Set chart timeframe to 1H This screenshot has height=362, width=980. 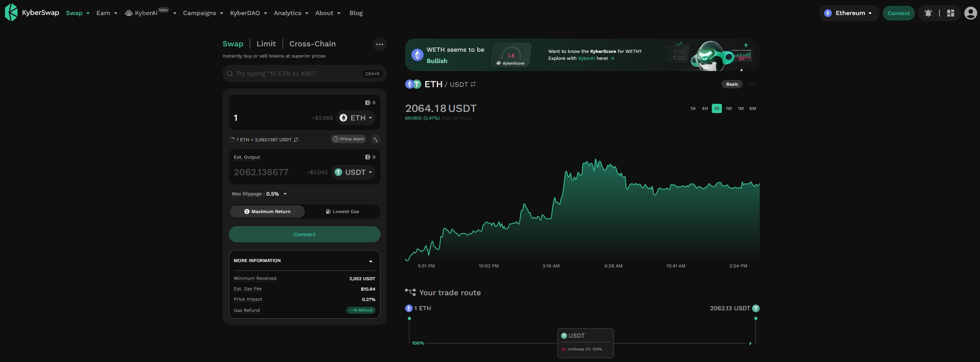[x=693, y=108]
